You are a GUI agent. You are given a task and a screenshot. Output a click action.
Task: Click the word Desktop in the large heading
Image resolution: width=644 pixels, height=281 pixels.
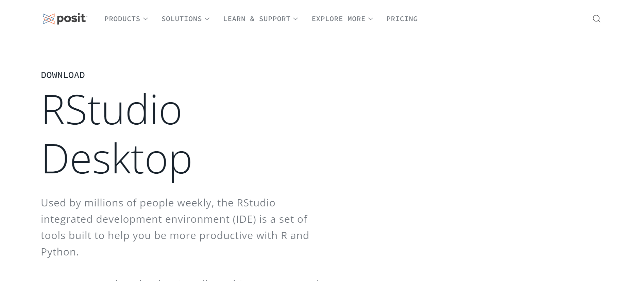pyautogui.click(x=116, y=159)
